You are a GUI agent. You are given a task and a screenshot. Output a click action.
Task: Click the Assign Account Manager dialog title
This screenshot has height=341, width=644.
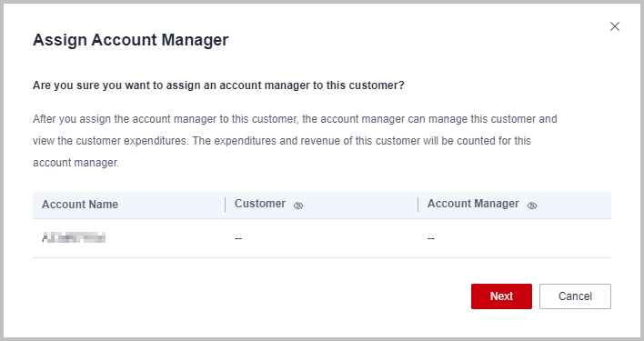(131, 40)
